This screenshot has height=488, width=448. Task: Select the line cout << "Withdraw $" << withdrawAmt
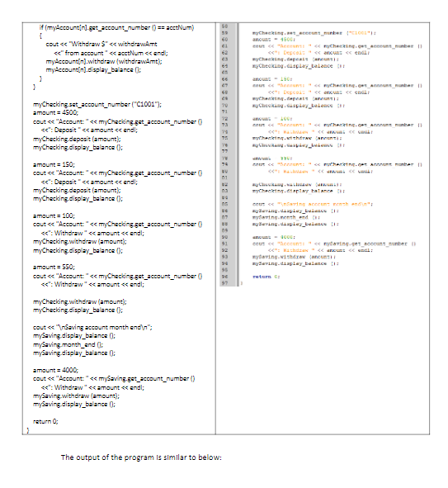pos(101,45)
